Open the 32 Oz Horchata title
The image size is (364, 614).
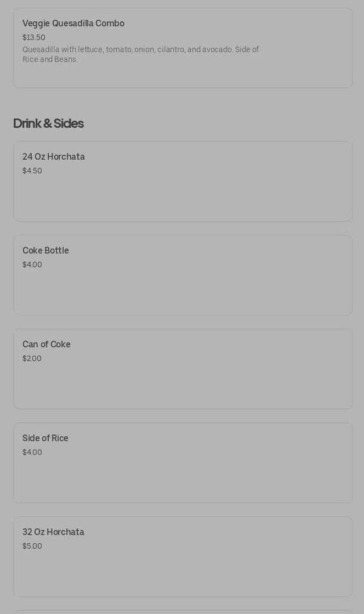point(53,532)
